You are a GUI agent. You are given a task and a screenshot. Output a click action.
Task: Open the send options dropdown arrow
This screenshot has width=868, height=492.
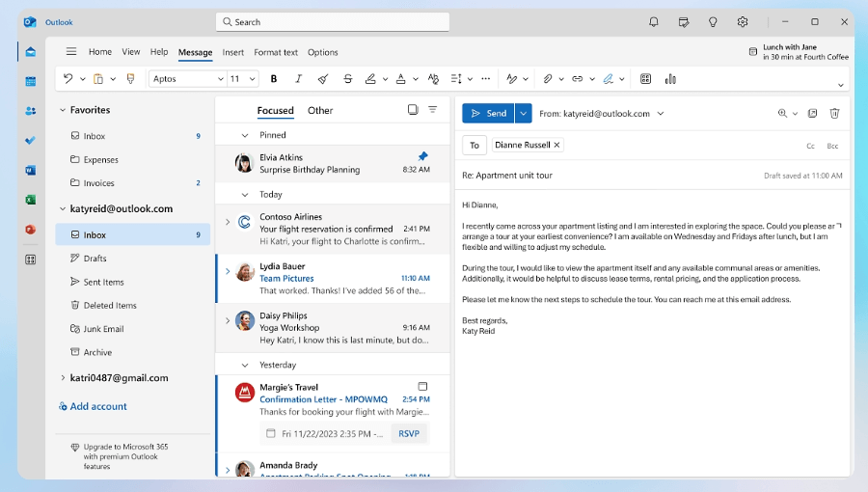tap(524, 113)
